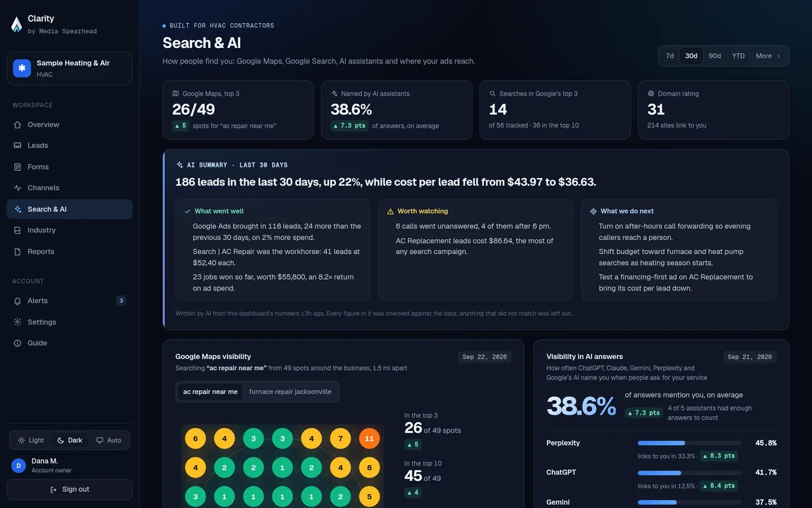Select the "ac repair near me" keyword tab
Image resolution: width=812 pixels, height=508 pixels.
click(x=210, y=391)
